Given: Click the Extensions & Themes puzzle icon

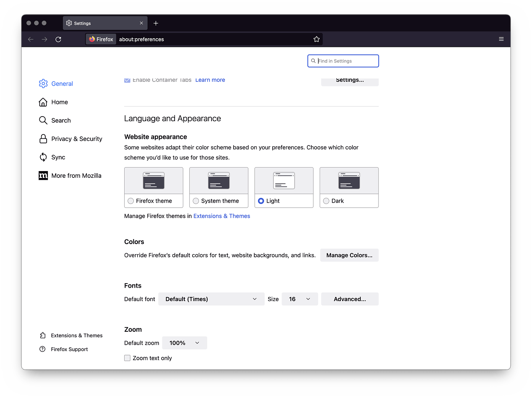Looking at the screenshot, I should point(43,335).
